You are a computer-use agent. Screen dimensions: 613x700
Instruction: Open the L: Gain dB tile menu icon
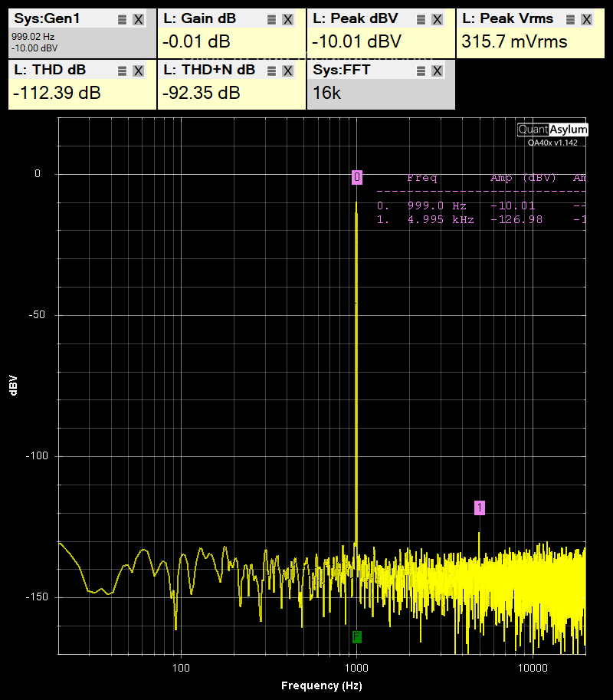coord(272,20)
